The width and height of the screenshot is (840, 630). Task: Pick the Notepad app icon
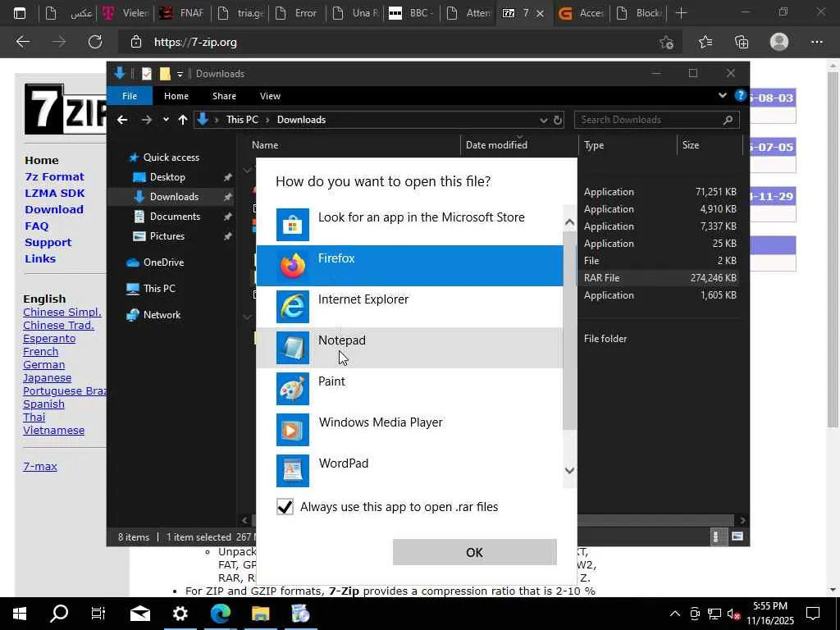tap(293, 348)
